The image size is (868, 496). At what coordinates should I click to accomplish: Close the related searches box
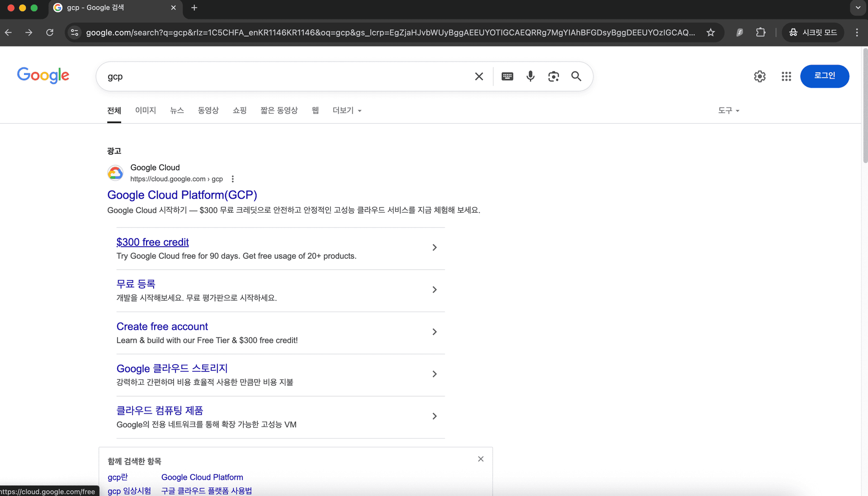click(481, 459)
